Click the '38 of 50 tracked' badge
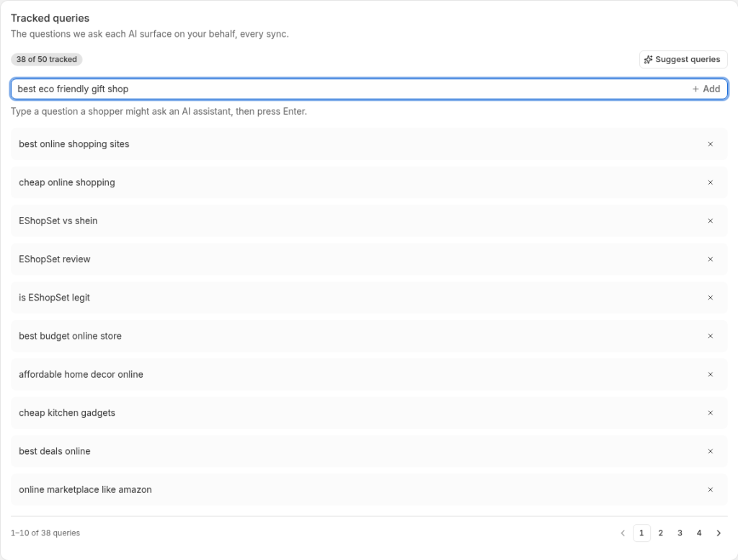This screenshot has width=738, height=560. (47, 59)
